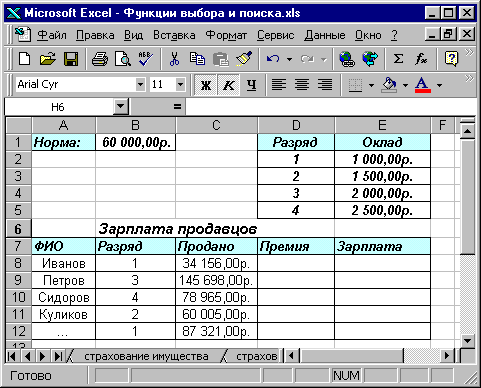Toggle Bold formatting (Ж)

206,85
